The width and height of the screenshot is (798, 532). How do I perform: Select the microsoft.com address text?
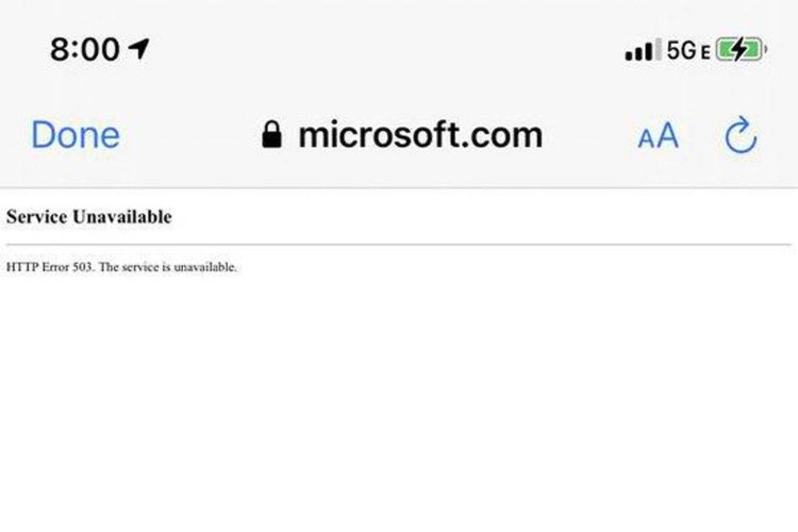pos(421,135)
